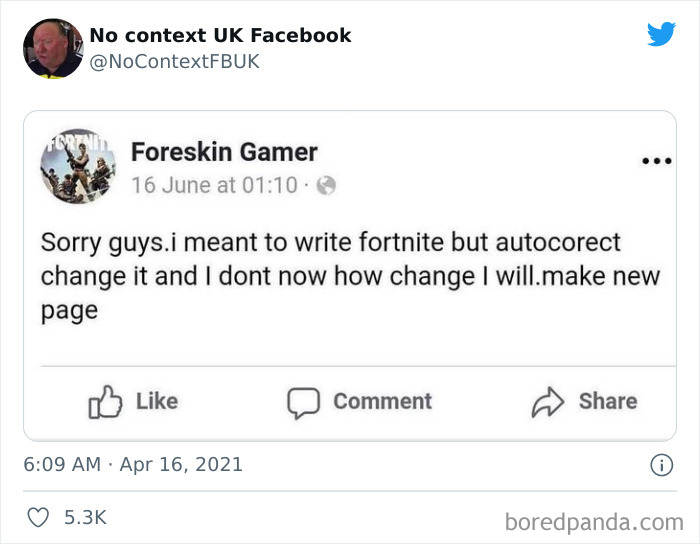The width and height of the screenshot is (700, 544).
Task: Click the thumbs-up Like icon
Action: [104, 402]
